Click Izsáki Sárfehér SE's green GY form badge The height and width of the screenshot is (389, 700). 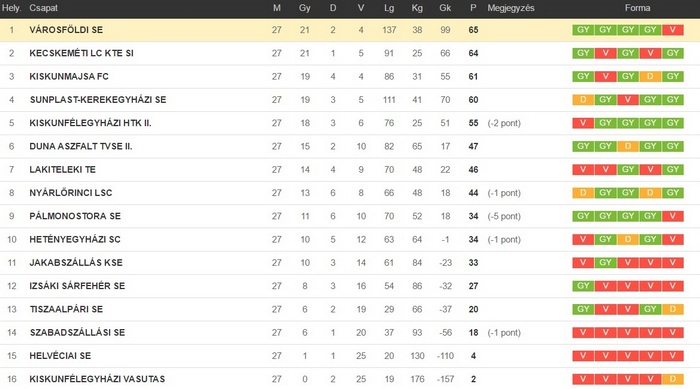click(583, 286)
